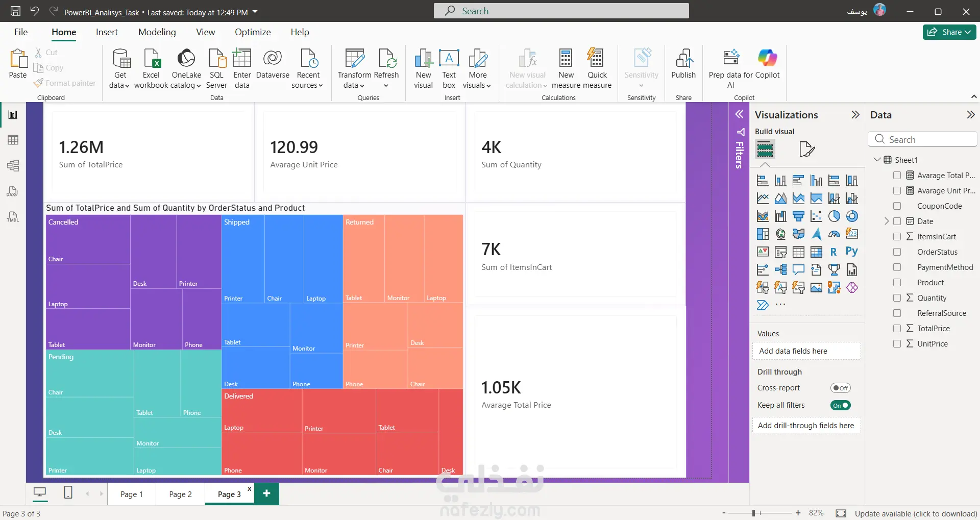
Task: Insert a Text box
Action: (x=449, y=69)
